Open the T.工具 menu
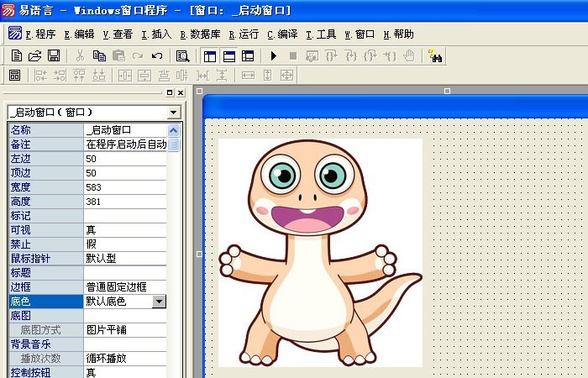Screen dimensions: 588x378 click(321, 34)
